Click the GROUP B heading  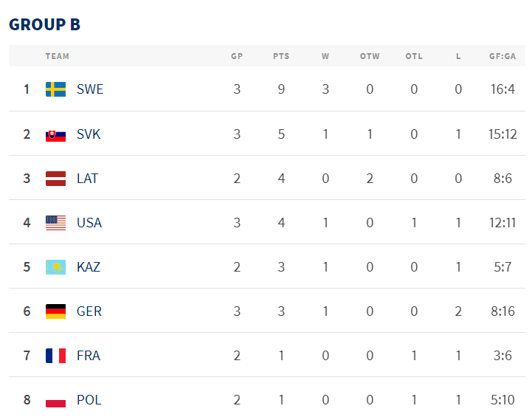click(44, 24)
